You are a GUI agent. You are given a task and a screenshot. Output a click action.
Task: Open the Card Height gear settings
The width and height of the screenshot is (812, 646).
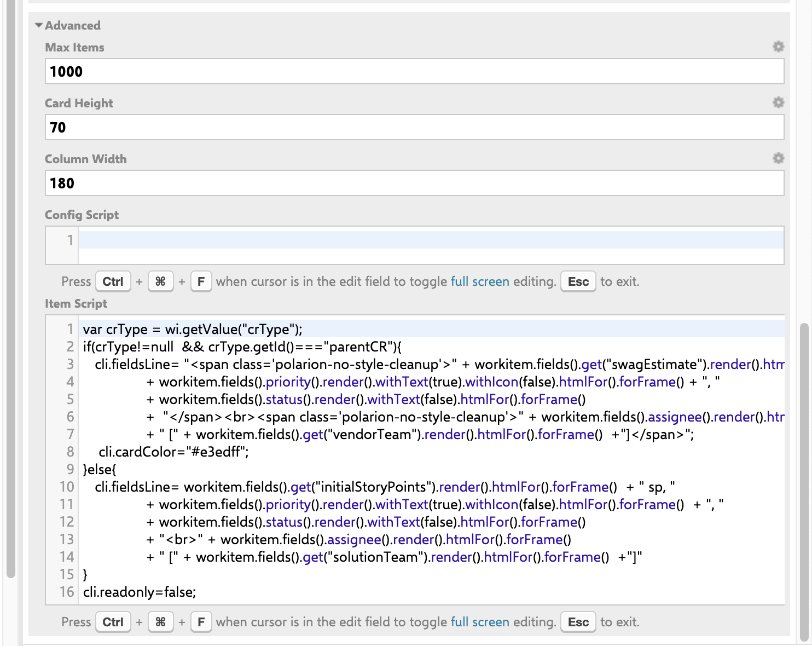(x=778, y=102)
